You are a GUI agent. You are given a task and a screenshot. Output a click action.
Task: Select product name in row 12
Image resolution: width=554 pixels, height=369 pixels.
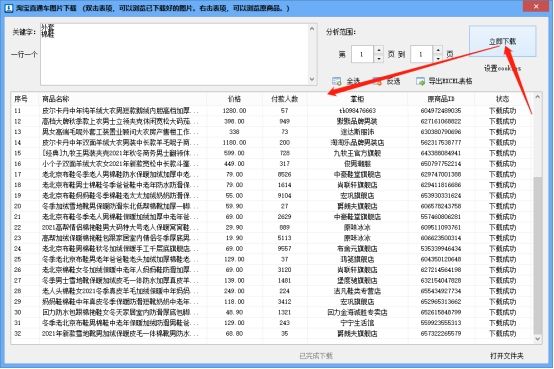120,121
